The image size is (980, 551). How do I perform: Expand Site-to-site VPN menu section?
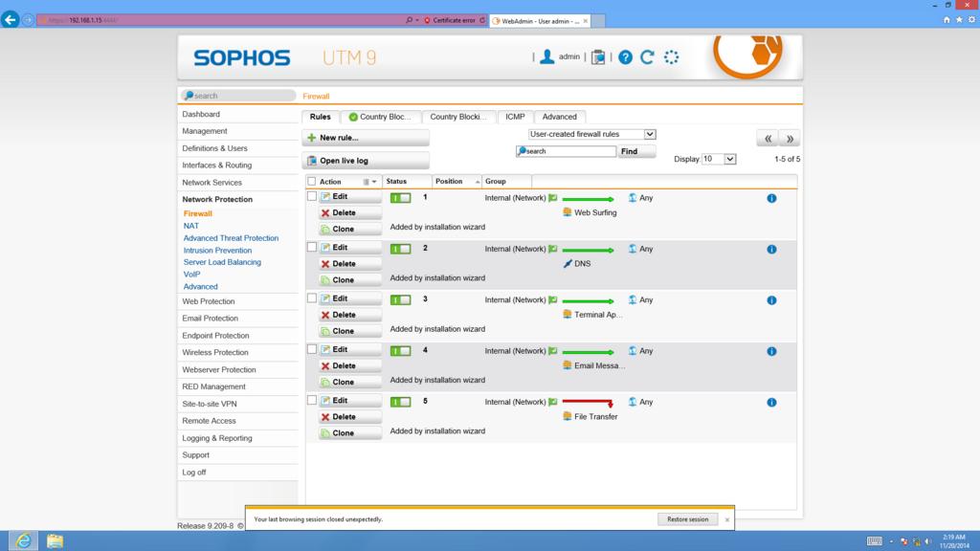(x=210, y=404)
